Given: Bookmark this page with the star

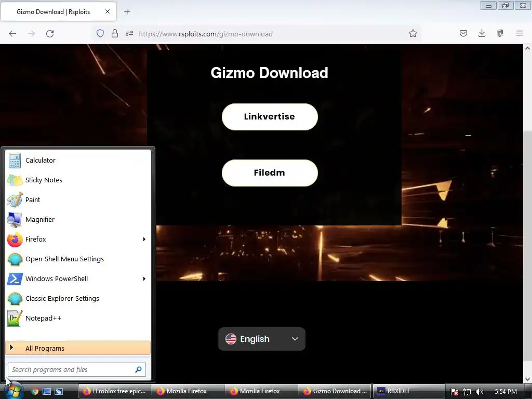Looking at the screenshot, I should pyautogui.click(x=413, y=33).
